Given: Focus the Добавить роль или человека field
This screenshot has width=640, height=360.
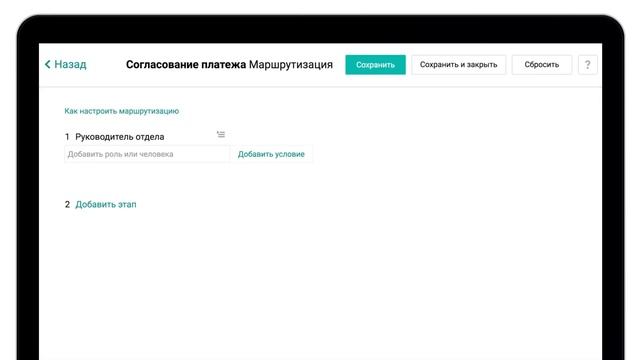Looking at the screenshot, I should point(147,154).
